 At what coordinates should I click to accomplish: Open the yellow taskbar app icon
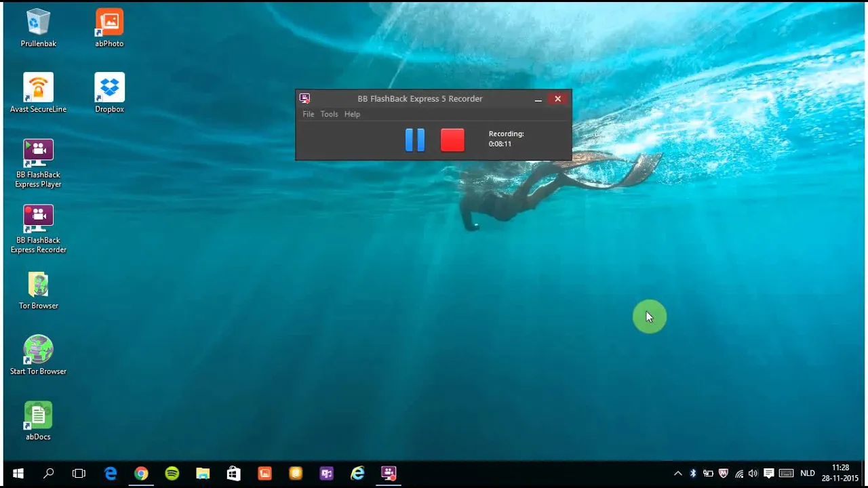(296, 474)
